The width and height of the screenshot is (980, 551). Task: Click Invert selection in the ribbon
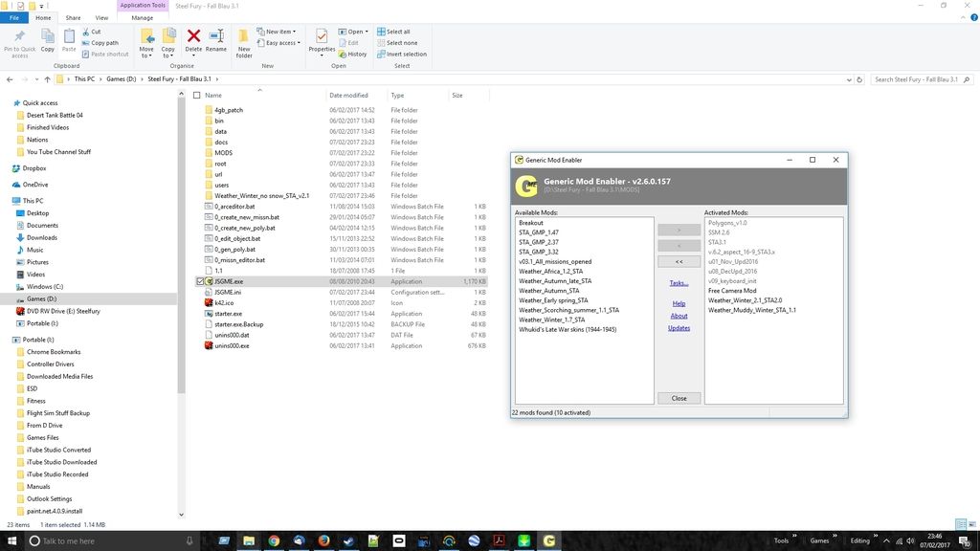coord(402,55)
